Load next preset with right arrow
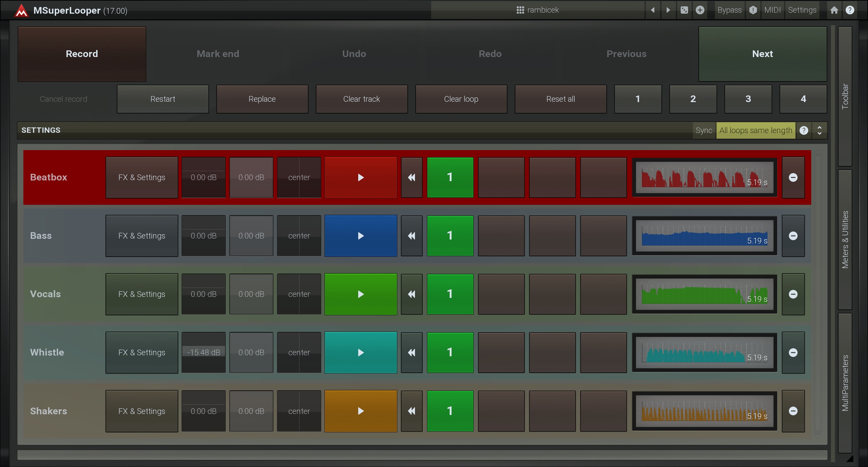This screenshot has height=467, width=868. pos(668,10)
